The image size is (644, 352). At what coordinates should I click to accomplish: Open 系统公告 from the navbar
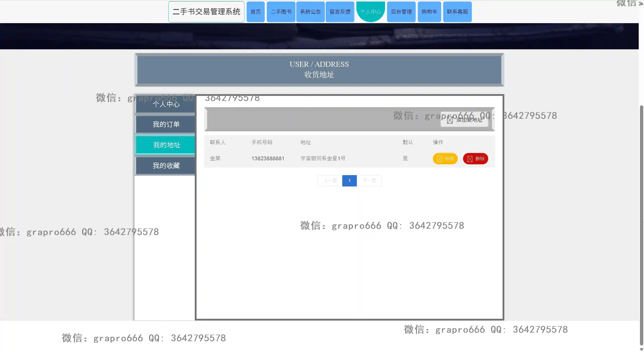(x=310, y=12)
